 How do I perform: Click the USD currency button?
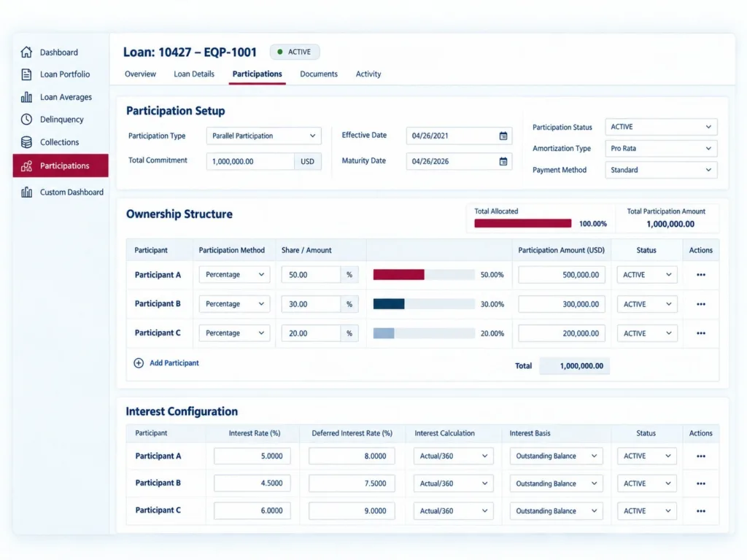(x=308, y=161)
